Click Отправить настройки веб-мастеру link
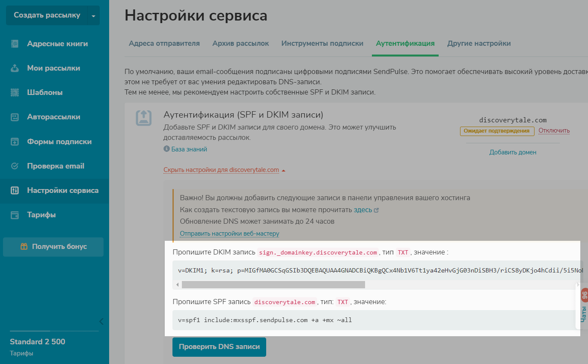Image resolution: width=588 pixels, height=364 pixels. click(229, 234)
